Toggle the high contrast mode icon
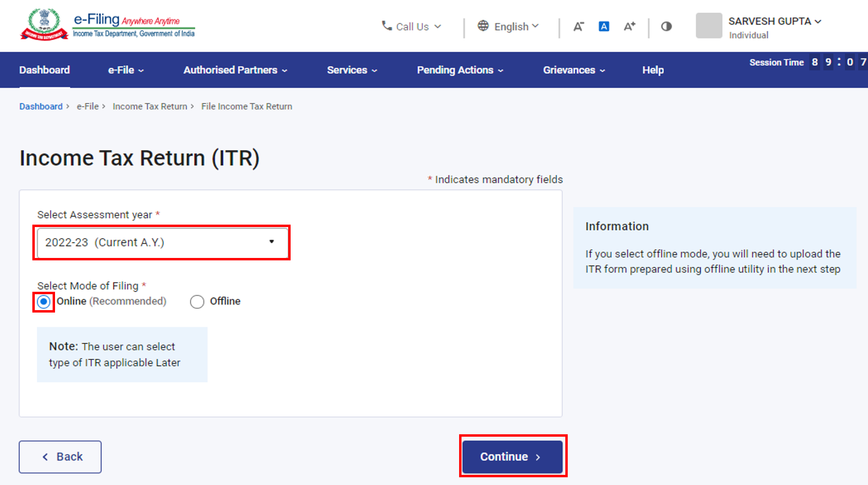This screenshot has width=868, height=485. pos(666,27)
